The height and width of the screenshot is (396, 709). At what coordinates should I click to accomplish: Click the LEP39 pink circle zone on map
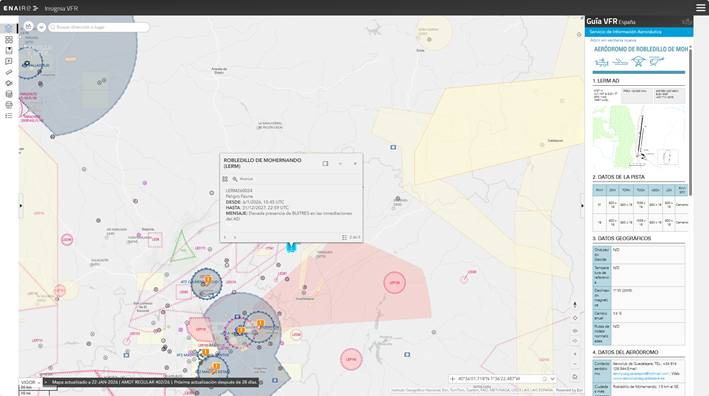pos(394,283)
